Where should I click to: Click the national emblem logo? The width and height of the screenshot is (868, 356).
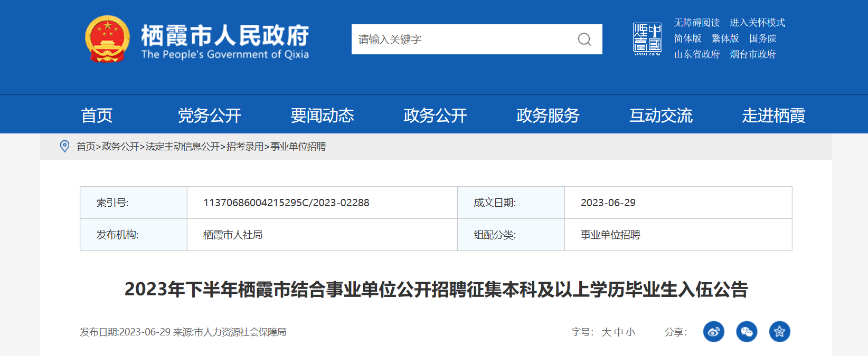[x=108, y=39]
